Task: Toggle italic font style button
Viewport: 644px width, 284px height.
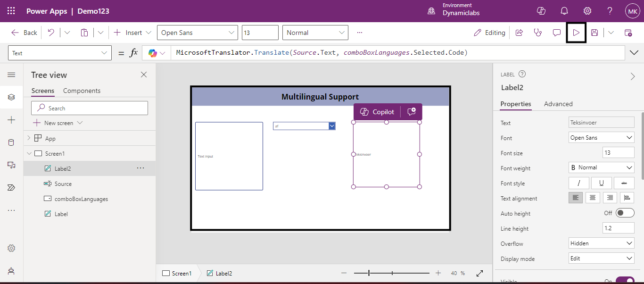Action: (579, 183)
